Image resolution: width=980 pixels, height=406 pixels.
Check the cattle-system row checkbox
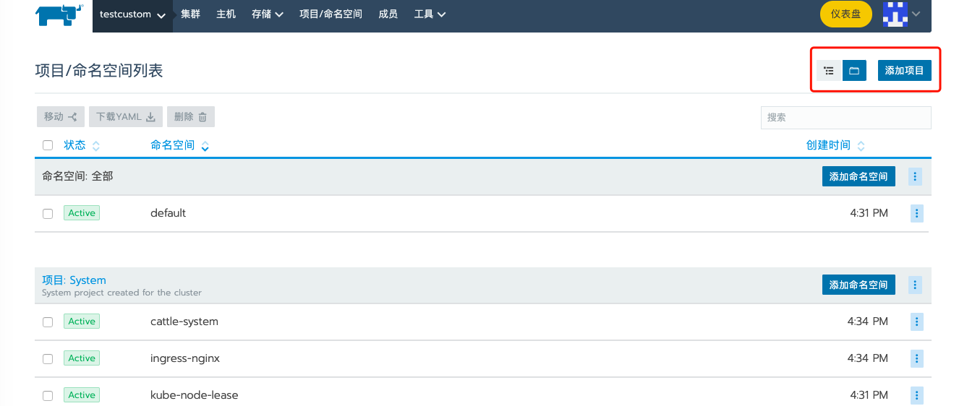click(x=48, y=322)
